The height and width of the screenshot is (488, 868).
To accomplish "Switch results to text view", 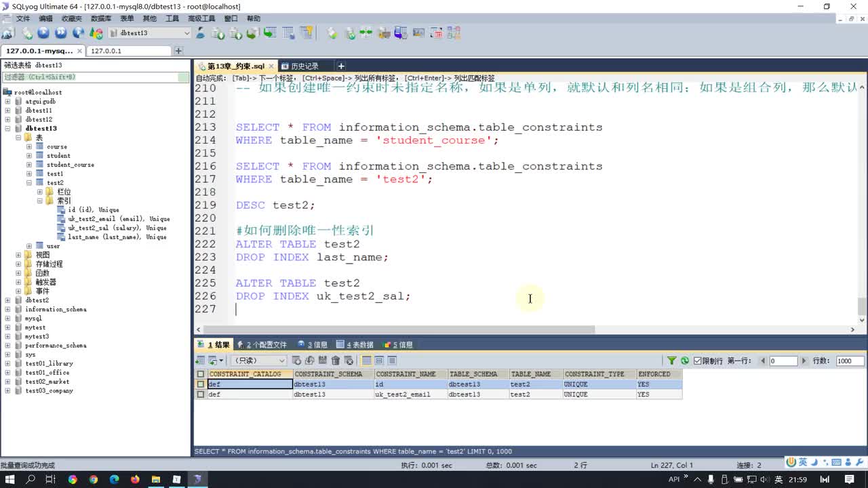I will [x=392, y=361].
